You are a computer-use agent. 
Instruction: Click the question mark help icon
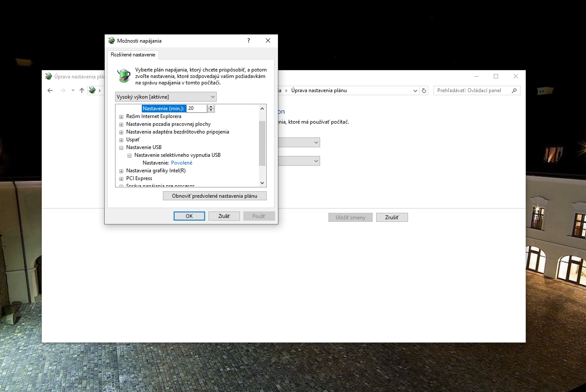tap(249, 40)
